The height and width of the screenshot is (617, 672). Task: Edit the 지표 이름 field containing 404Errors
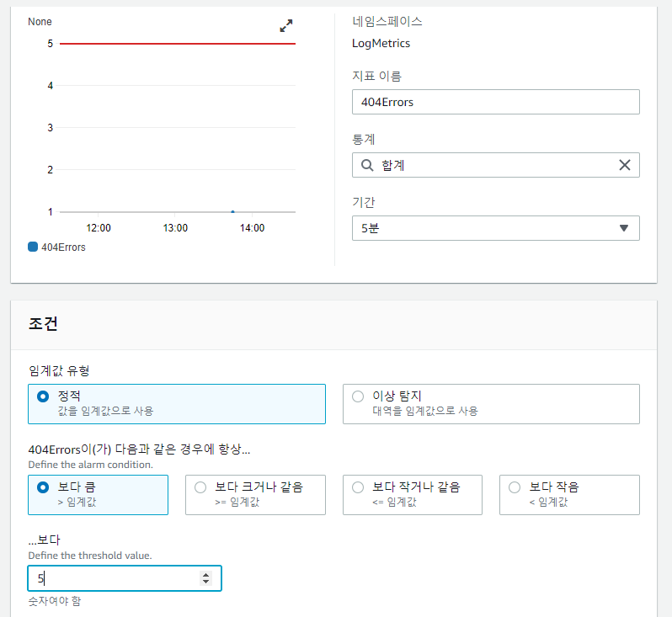tap(496, 102)
